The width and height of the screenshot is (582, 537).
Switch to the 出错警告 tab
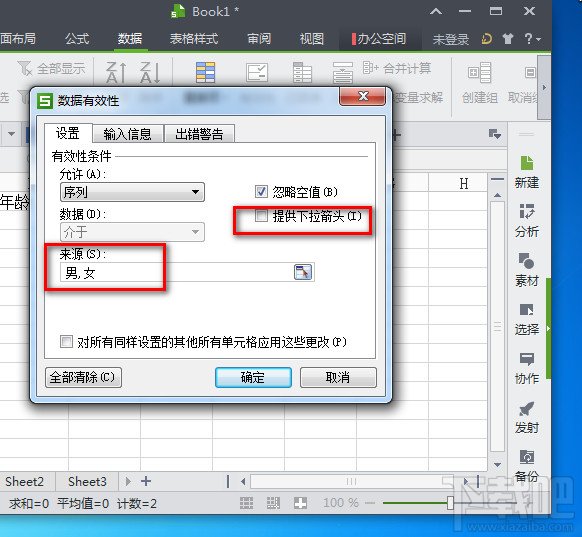coord(199,134)
